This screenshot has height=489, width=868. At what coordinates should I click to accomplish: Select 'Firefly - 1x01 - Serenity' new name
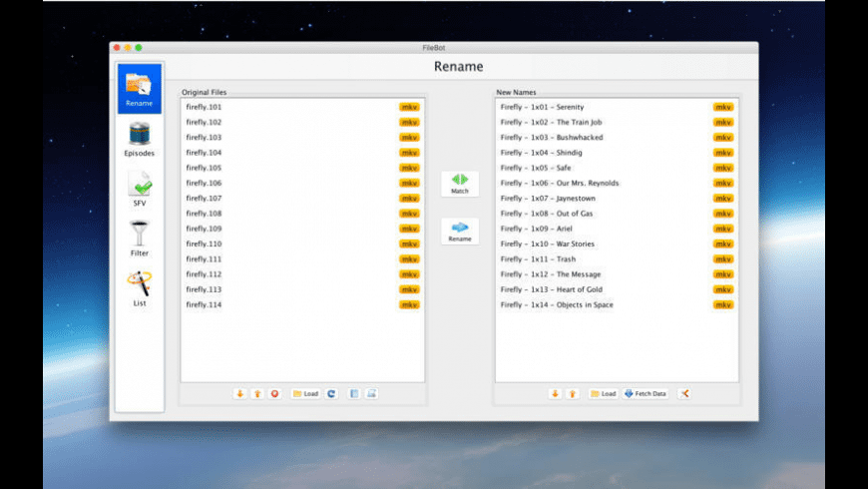[617, 107]
